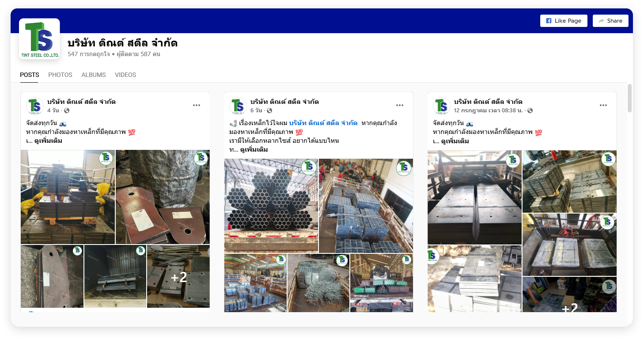Click the vertical scrollbar of the posts feed
Screen dimensions: 644x340
(x=630, y=98)
